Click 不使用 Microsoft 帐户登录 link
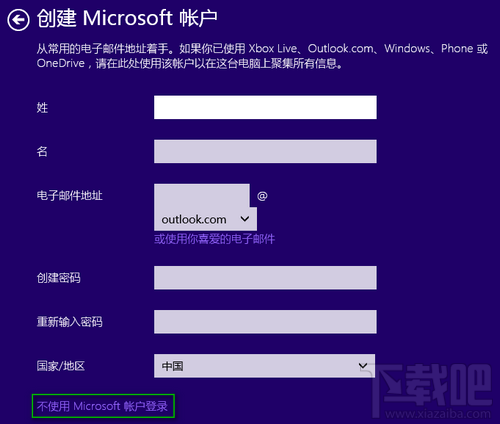The height and width of the screenshot is (424, 500). pyautogui.click(x=102, y=406)
